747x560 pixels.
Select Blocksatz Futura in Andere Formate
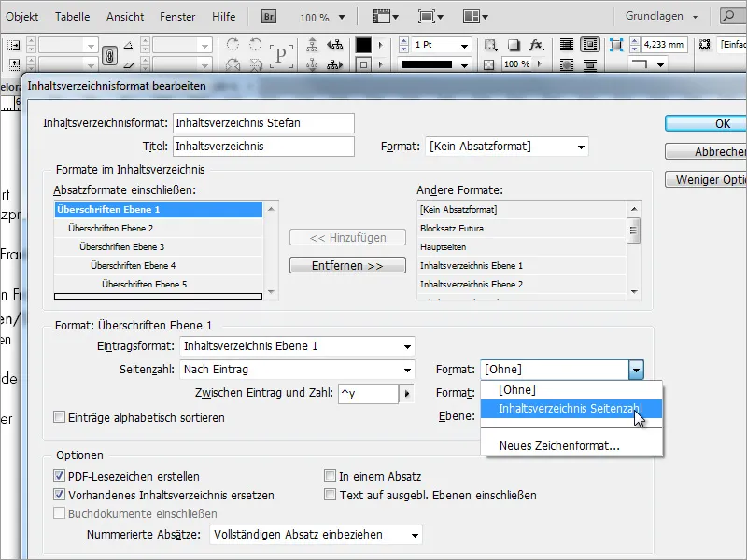[x=522, y=228]
